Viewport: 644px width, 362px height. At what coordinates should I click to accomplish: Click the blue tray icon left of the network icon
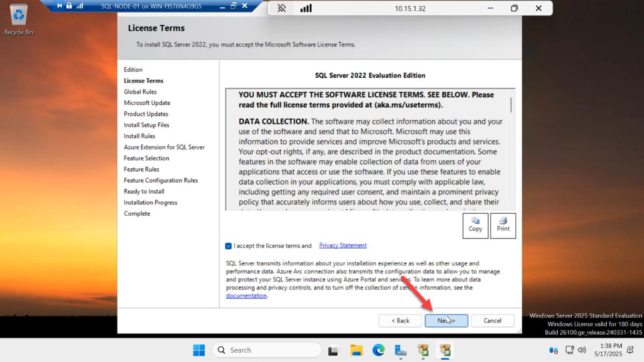tap(554, 350)
